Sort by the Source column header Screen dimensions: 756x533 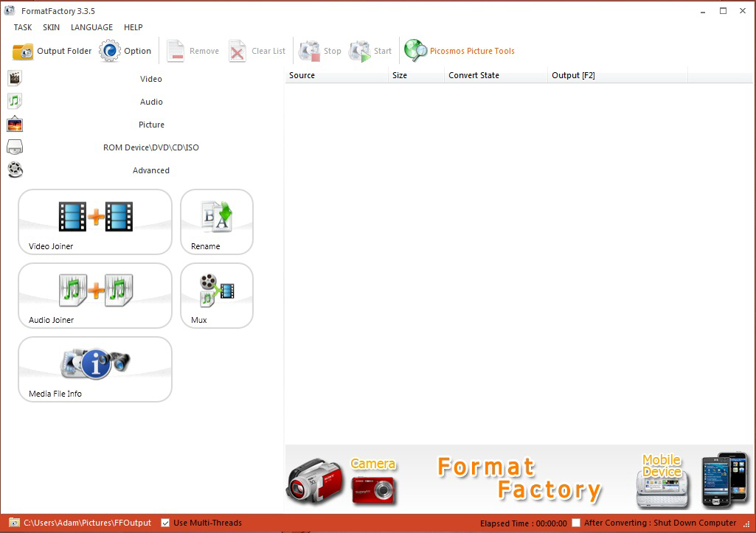point(336,75)
